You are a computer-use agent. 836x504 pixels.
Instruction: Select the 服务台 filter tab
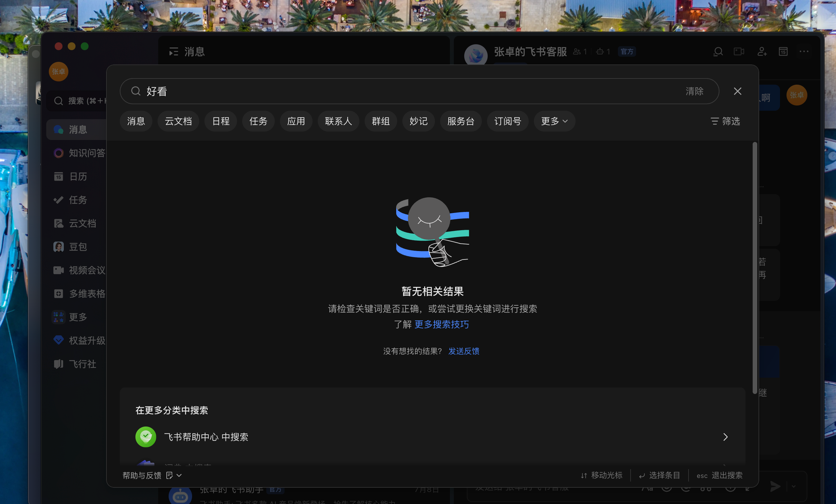click(461, 121)
